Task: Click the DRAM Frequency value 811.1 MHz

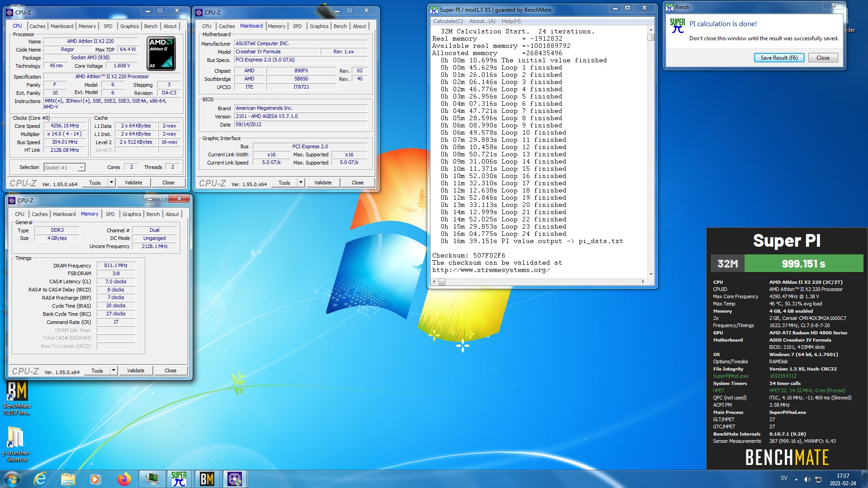Action: click(x=116, y=266)
